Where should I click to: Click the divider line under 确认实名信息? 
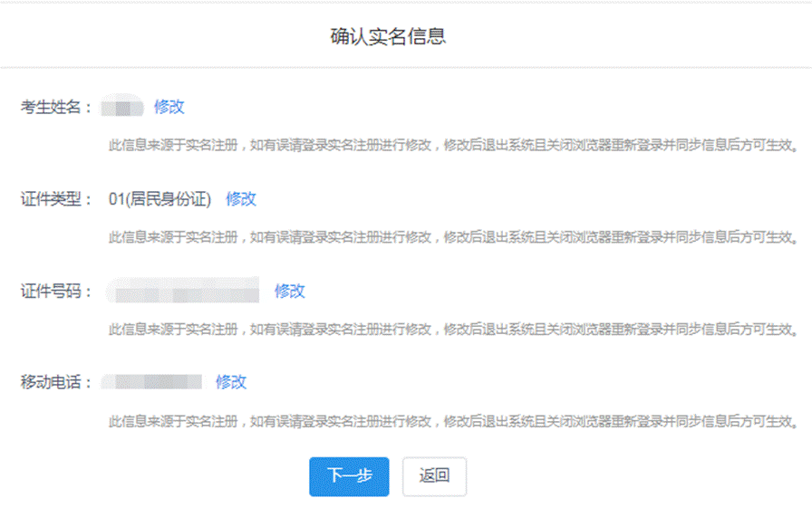(x=406, y=67)
